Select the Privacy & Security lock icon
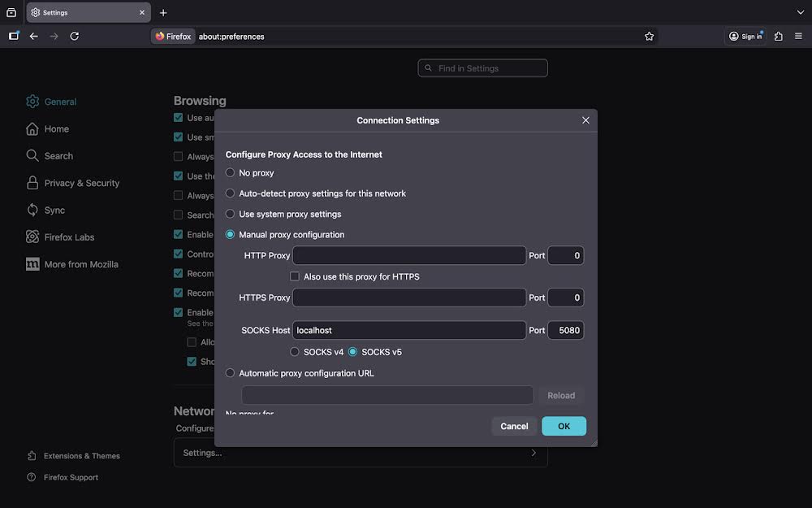The height and width of the screenshot is (508, 812). click(33, 183)
